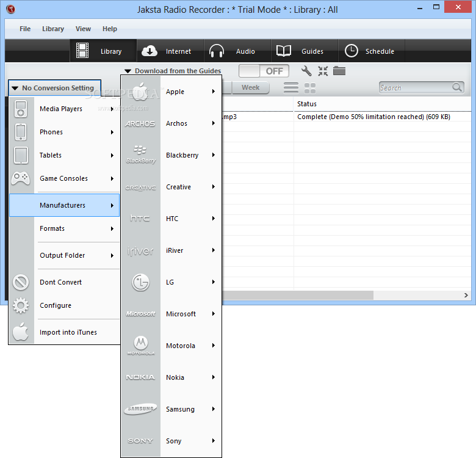
Task: Click the game controller icon
Action: pyautogui.click(x=21, y=178)
